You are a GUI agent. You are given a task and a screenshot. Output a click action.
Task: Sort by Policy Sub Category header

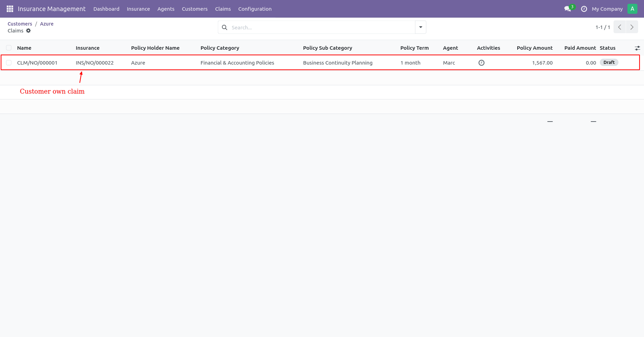(328, 48)
